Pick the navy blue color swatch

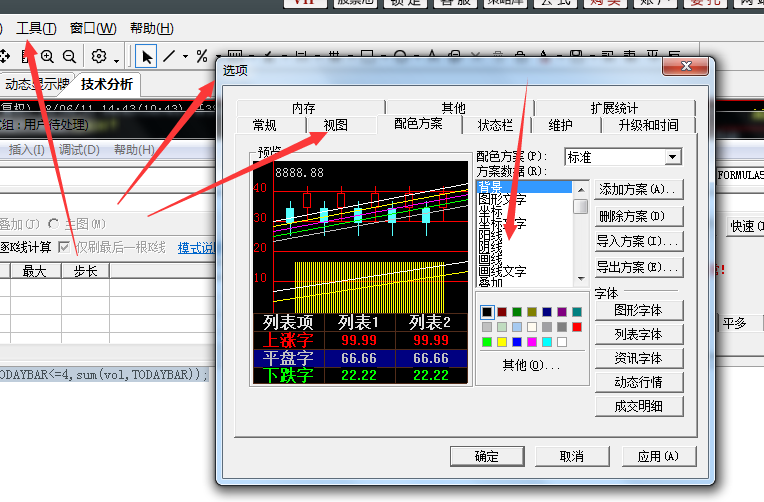coord(547,312)
